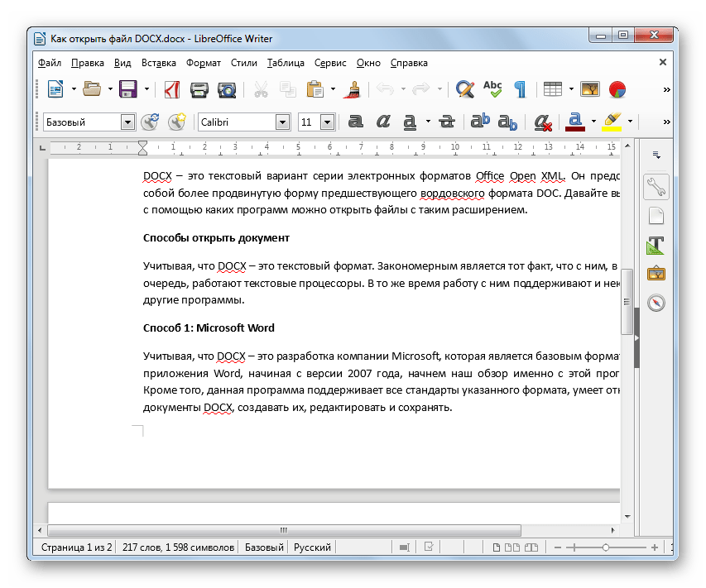The width and height of the screenshot is (706, 588).
Task: Apply yellow highlighting color
Action: [612, 122]
